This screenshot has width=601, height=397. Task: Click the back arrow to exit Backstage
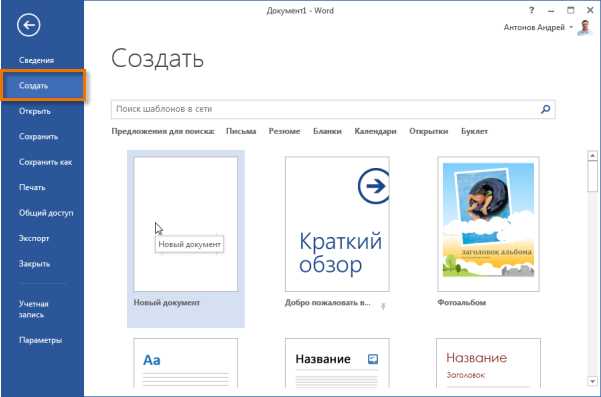pyautogui.click(x=28, y=25)
